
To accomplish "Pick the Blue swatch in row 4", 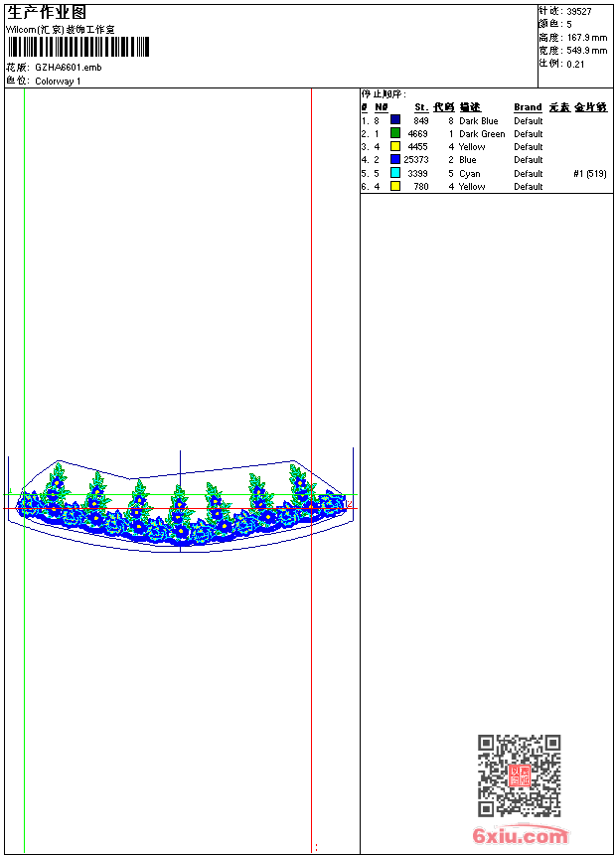I will coord(395,159).
